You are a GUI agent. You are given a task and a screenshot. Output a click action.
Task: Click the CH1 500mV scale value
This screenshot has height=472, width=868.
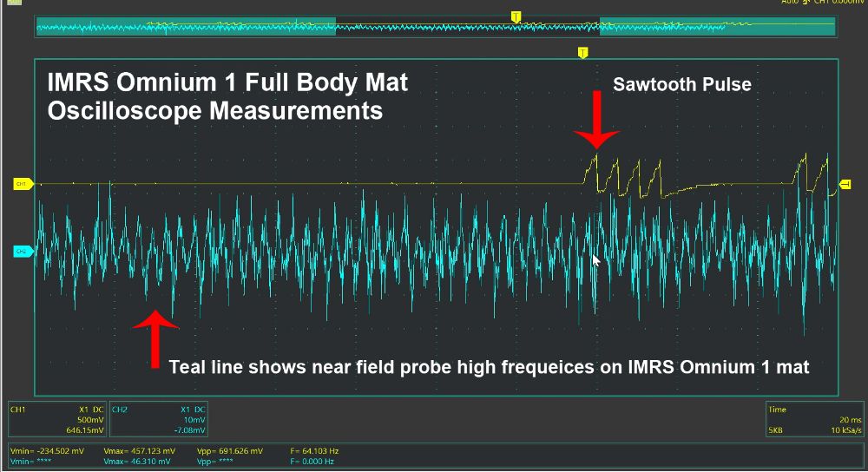pos(90,419)
